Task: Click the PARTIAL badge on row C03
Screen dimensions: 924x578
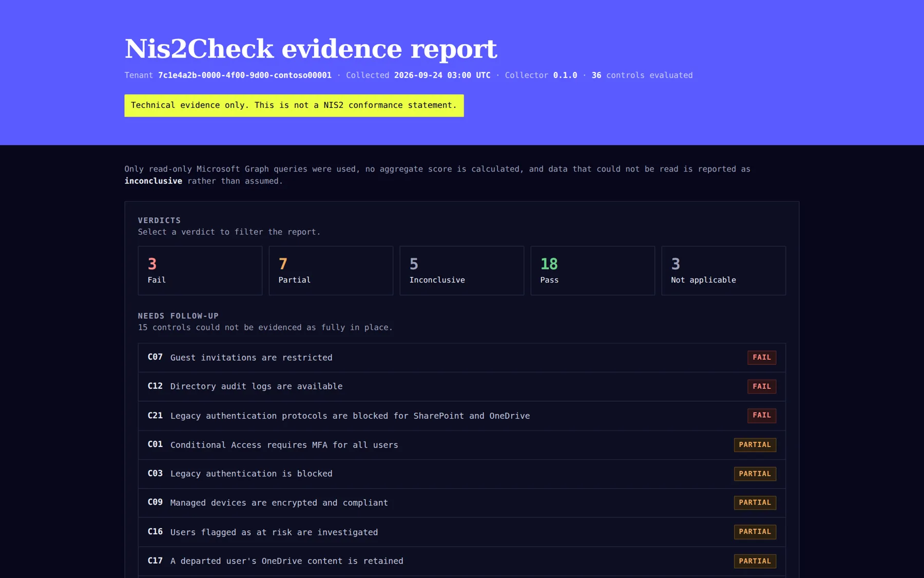Action: (x=755, y=474)
